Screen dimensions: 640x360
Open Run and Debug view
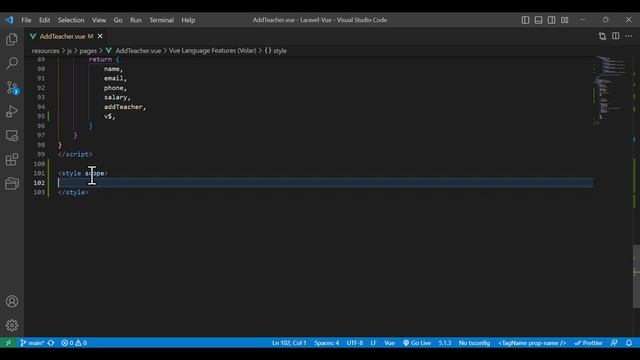(x=12, y=111)
